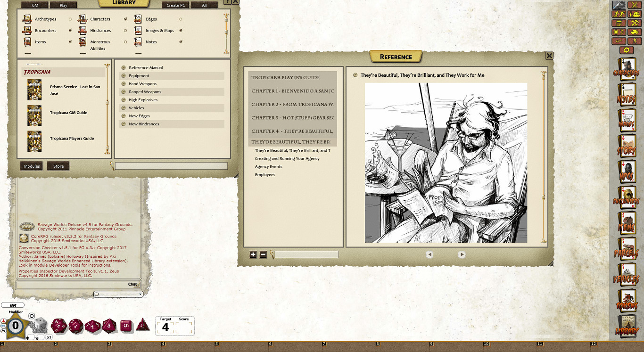Image resolution: width=644 pixels, height=352 pixels.
Task: Switch to the GM tab
Action: pos(34,5)
